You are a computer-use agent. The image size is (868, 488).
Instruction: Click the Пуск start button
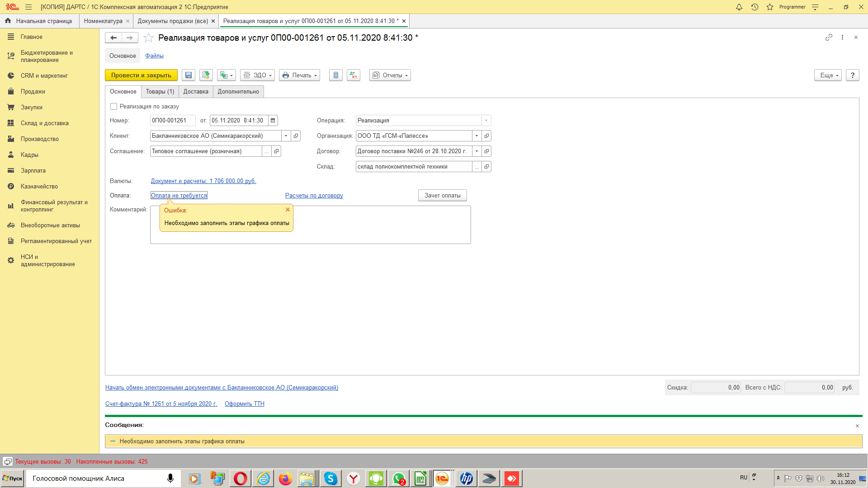pos(13,479)
